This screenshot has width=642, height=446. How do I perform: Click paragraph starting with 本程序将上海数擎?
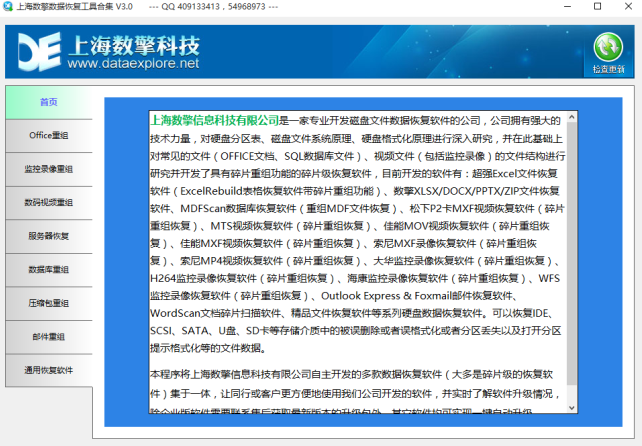click(x=355, y=393)
